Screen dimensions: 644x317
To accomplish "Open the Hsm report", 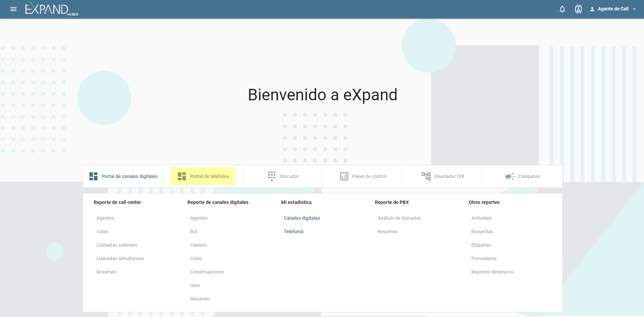I will tap(195, 285).
